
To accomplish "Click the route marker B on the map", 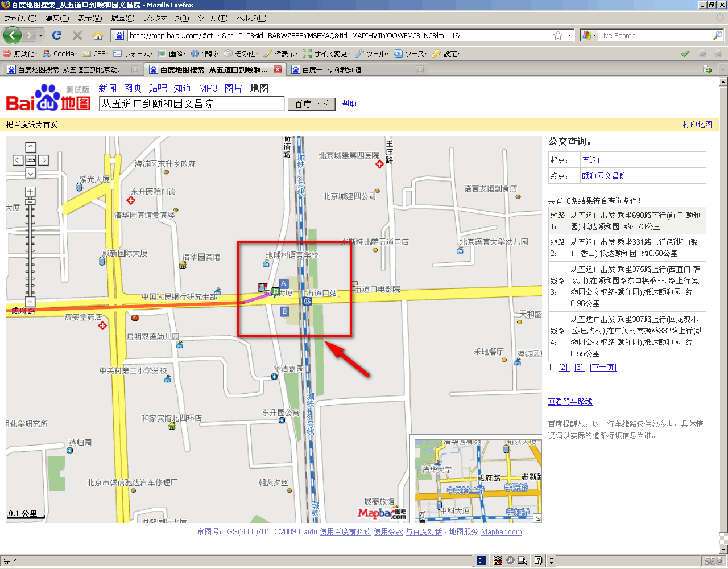I will tap(285, 311).
